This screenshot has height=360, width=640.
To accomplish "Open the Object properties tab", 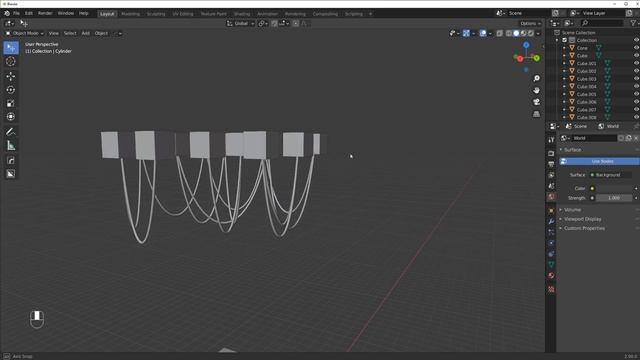I will [x=551, y=211].
